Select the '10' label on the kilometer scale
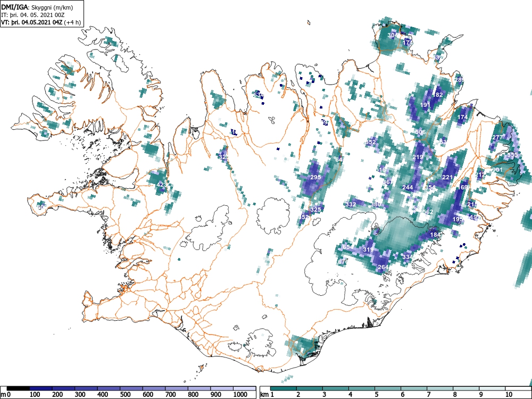532x399 pixels. (x=509, y=395)
